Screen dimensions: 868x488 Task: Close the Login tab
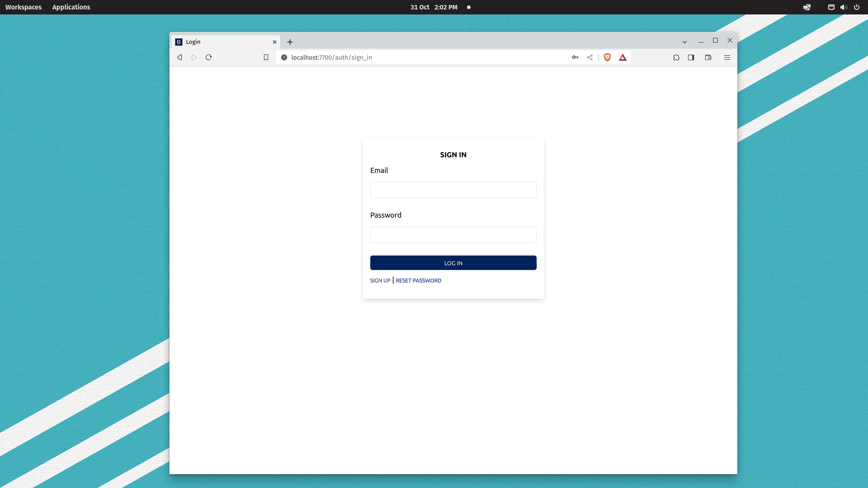pos(275,42)
